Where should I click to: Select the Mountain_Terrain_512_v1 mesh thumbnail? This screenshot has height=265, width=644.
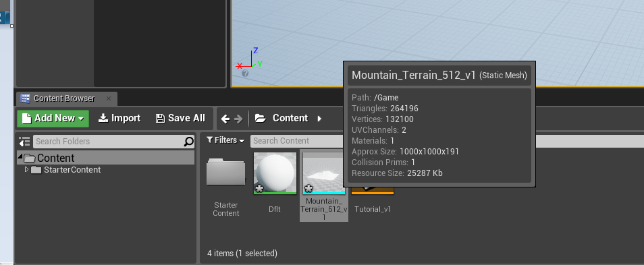pyautogui.click(x=324, y=186)
